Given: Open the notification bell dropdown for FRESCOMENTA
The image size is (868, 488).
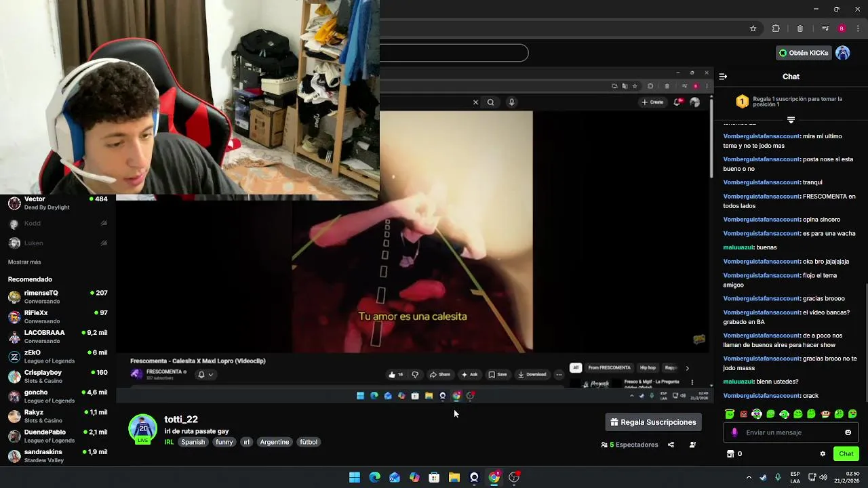Looking at the screenshot, I should click(205, 374).
